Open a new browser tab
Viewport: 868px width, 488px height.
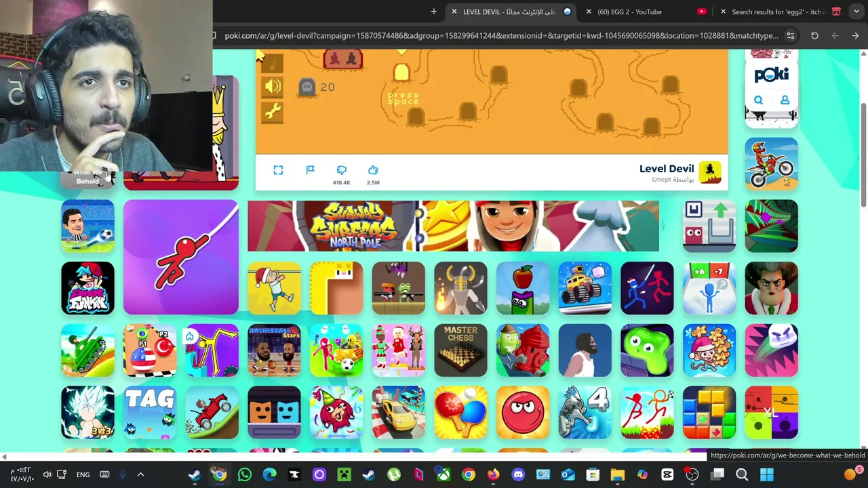coord(434,12)
